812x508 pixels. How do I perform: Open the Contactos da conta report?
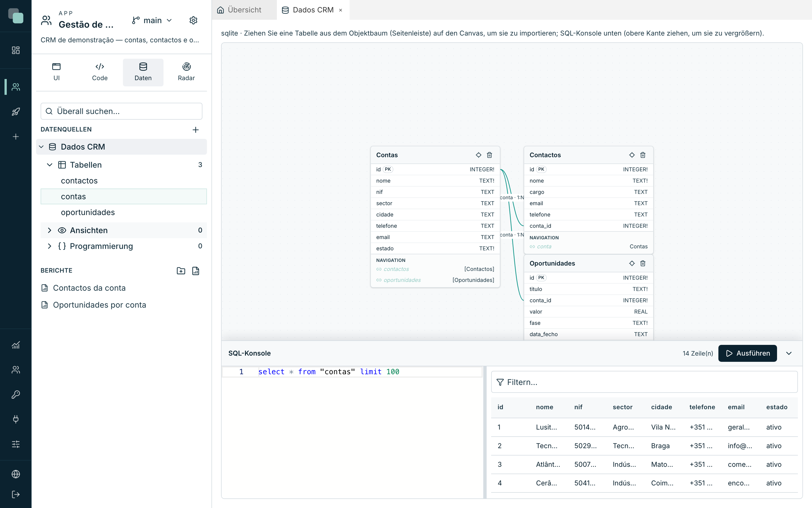[x=89, y=288]
